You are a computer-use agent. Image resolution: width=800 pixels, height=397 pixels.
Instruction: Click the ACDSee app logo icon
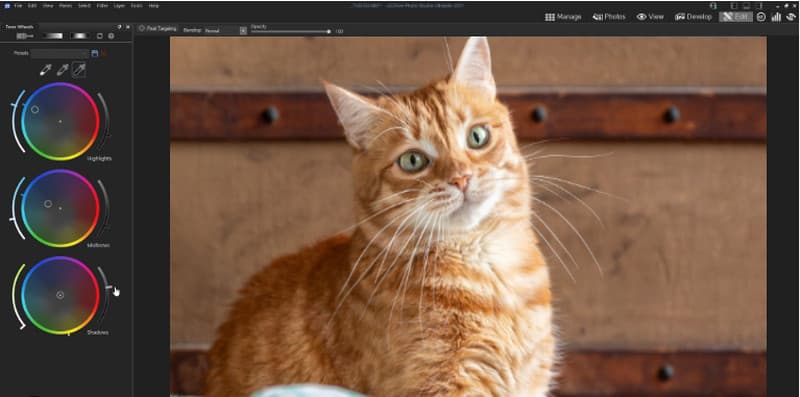coord(7,6)
